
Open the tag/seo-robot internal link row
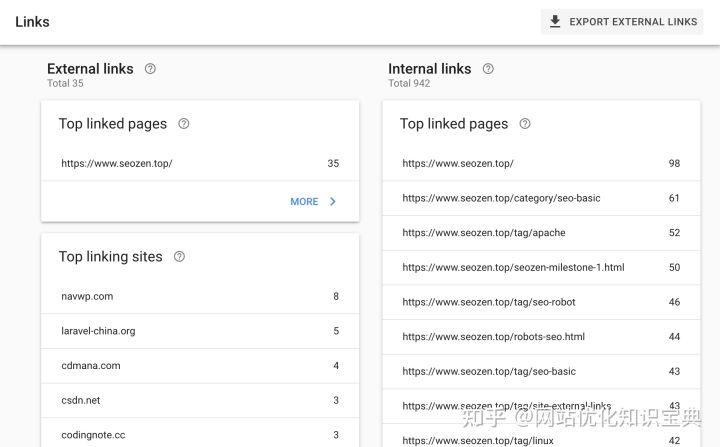point(541,302)
